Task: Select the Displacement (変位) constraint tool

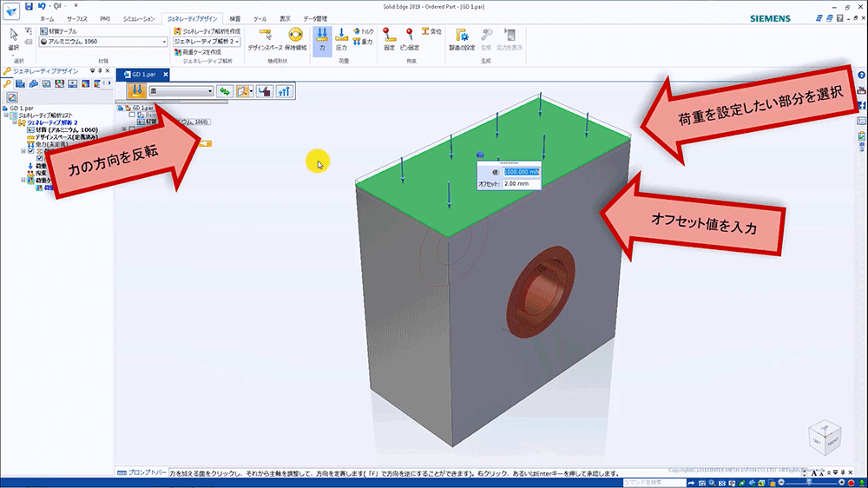Action: (431, 31)
